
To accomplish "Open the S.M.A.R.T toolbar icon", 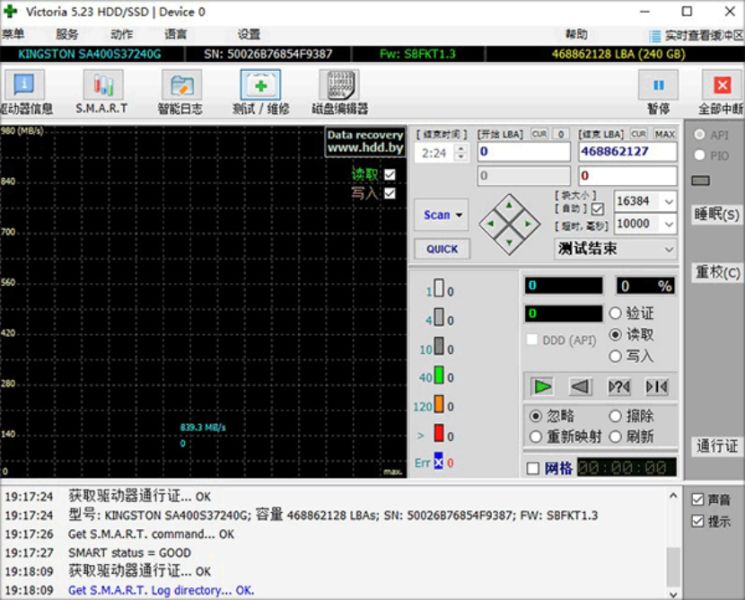I will (103, 86).
